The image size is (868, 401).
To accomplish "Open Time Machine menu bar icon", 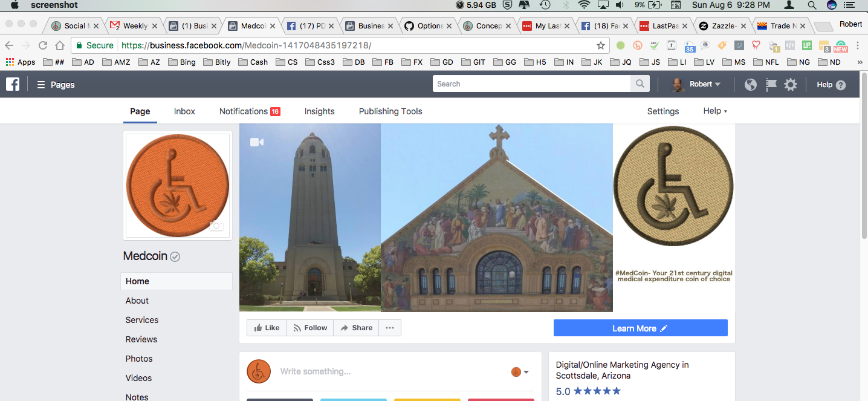I will click(x=545, y=5).
